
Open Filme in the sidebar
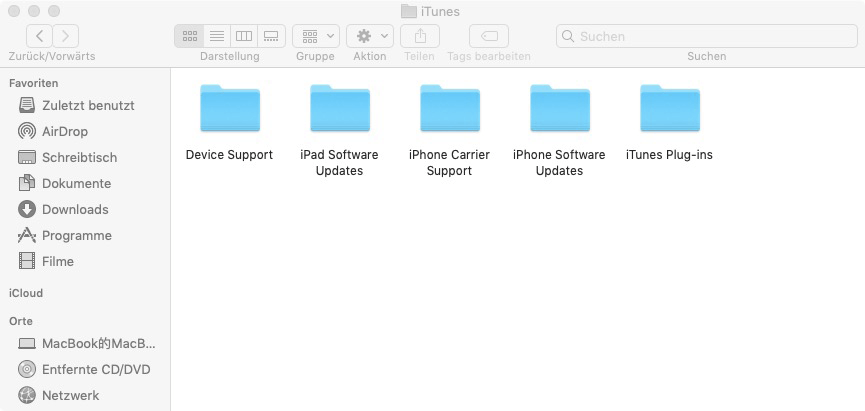click(x=86, y=261)
